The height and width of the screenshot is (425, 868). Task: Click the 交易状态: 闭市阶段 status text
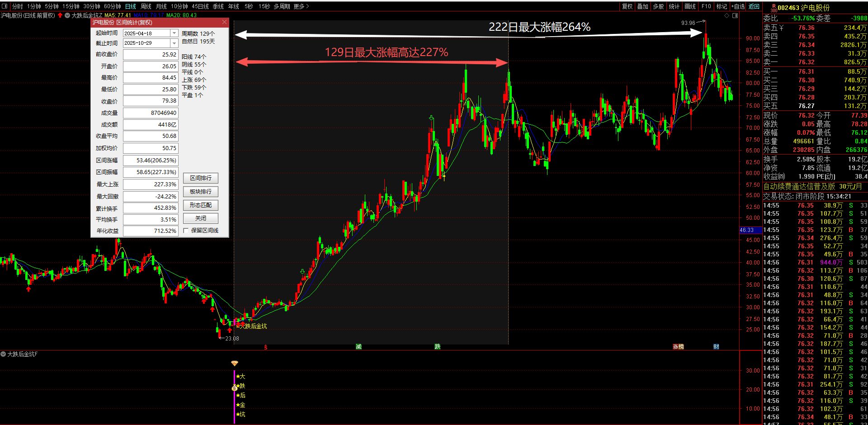[x=794, y=196]
